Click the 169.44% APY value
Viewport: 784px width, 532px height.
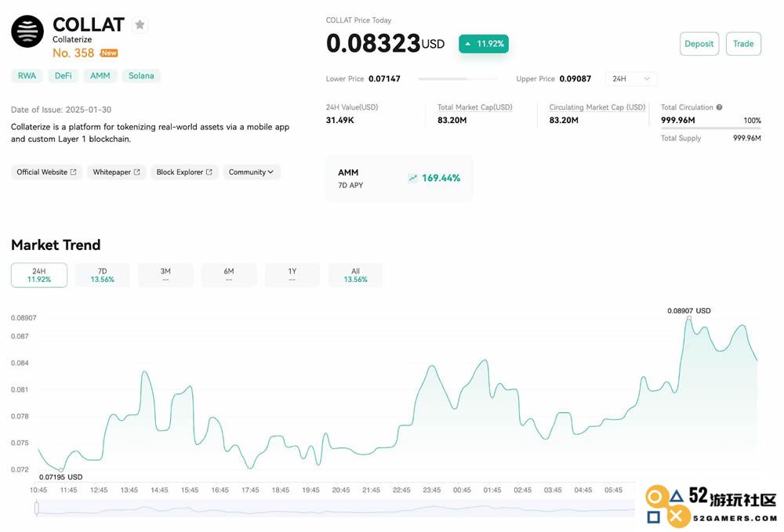tap(441, 178)
